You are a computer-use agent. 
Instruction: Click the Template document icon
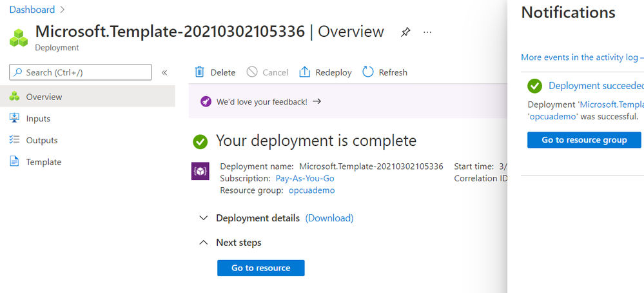(14, 161)
